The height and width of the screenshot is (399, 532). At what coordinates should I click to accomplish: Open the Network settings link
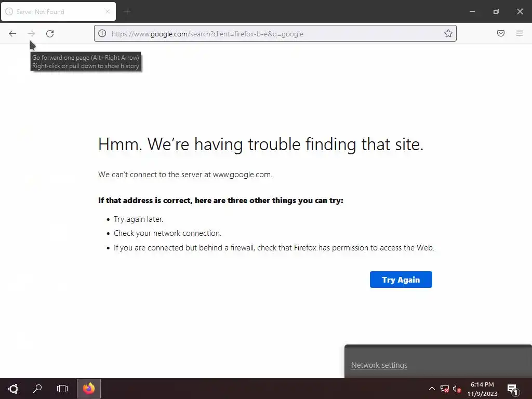(379, 365)
